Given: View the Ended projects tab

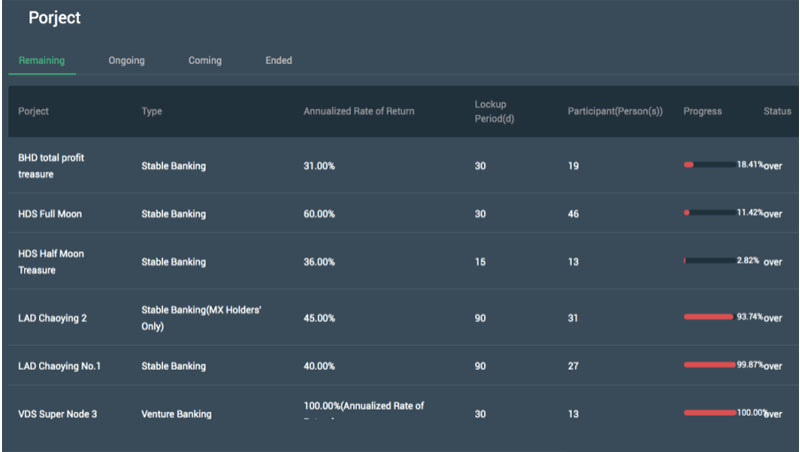Looking at the screenshot, I should 279,60.
